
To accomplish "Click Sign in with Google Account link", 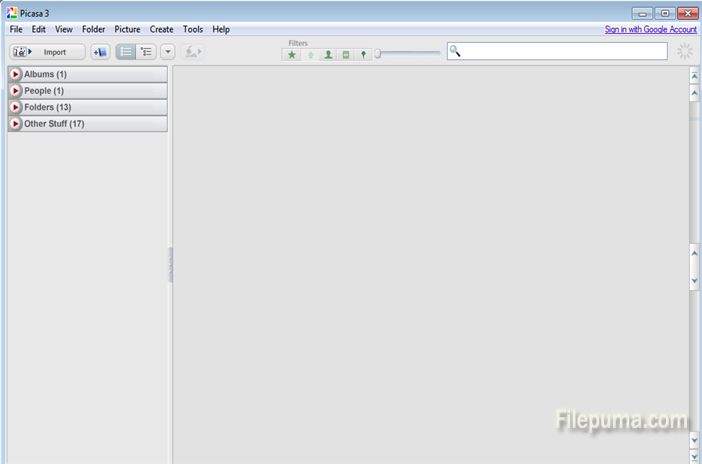I will (x=650, y=30).
